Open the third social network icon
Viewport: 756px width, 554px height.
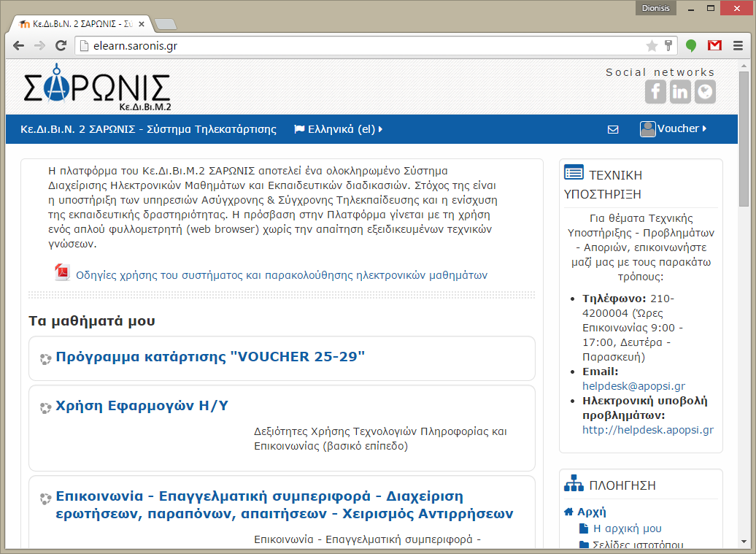pos(705,92)
